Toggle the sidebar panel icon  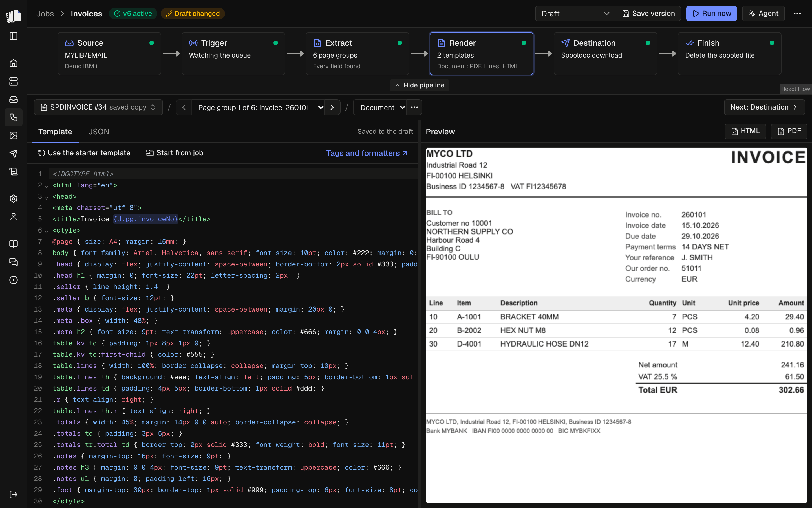click(x=14, y=36)
